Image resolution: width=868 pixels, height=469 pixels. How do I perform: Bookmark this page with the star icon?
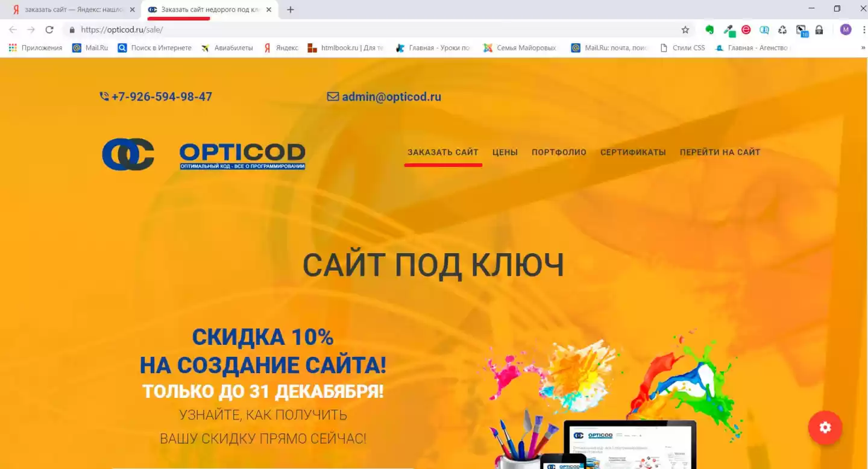(685, 30)
